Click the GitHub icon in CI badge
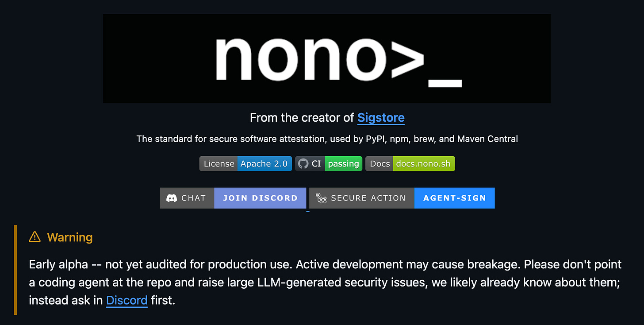This screenshot has height=325, width=644. 303,163
